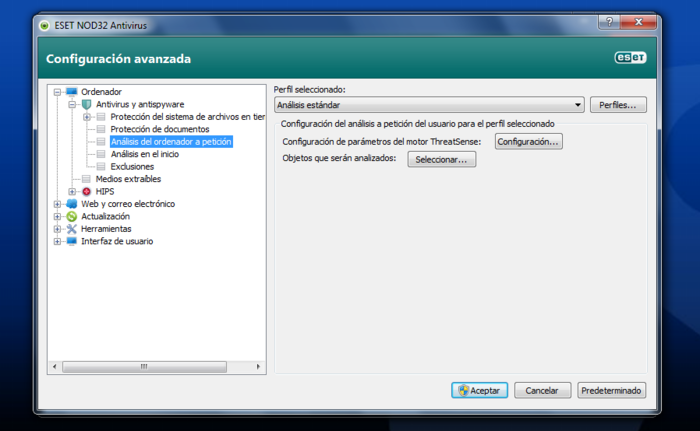Click the red HIPS icon

click(87, 192)
